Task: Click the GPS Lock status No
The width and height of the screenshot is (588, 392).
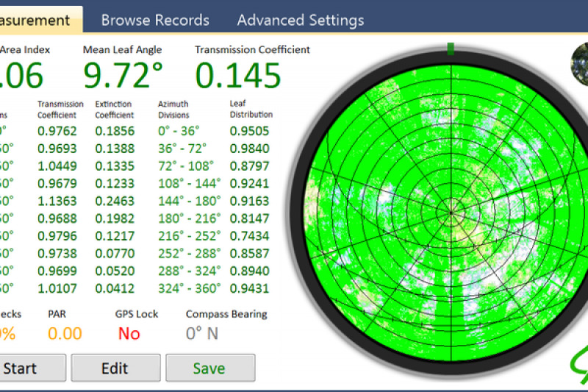Action: tap(129, 333)
